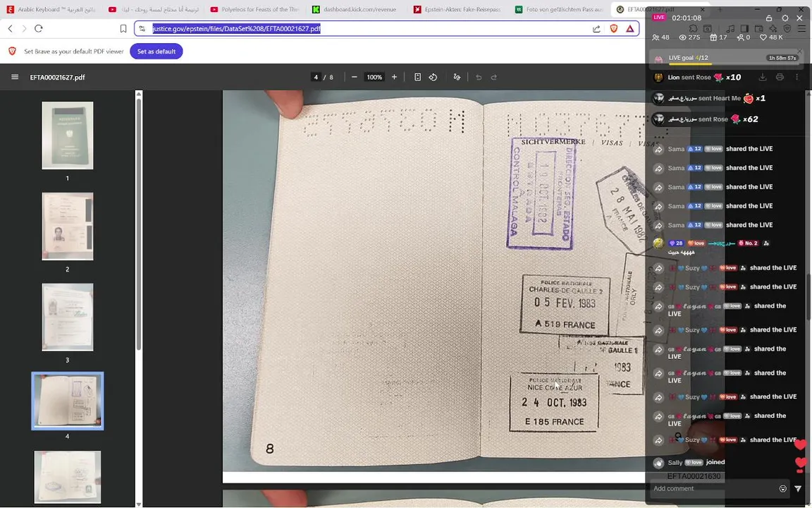Select page 2 thumbnail
The height and width of the screenshot is (508, 812).
point(68,226)
